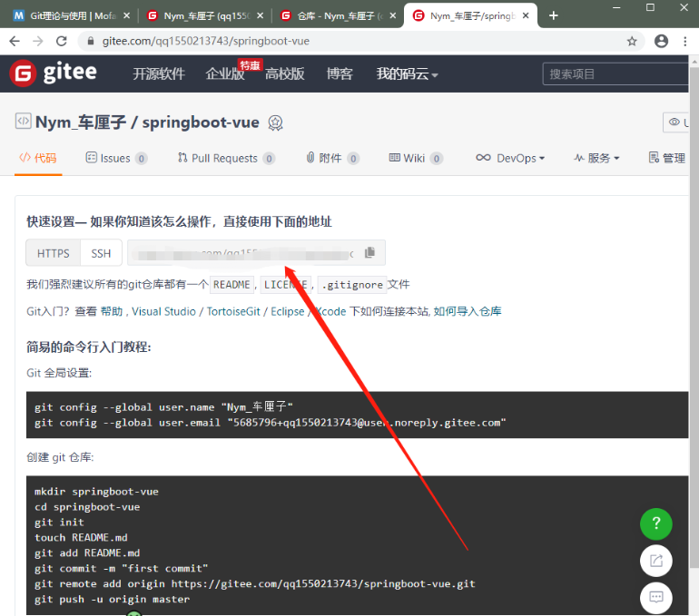This screenshot has height=616, width=699.
Task: Open 企业版 in the navigation bar
Action: point(225,73)
